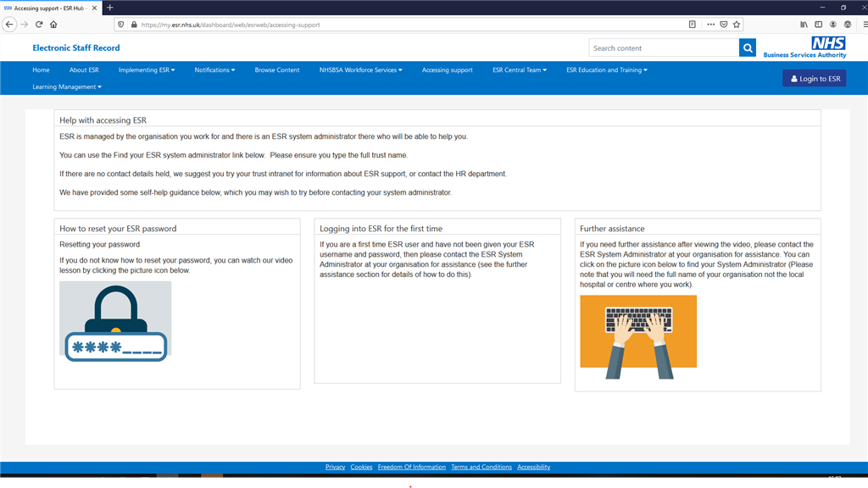Bookmark this page with the star
868x488 pixels.
click(737, 25)
